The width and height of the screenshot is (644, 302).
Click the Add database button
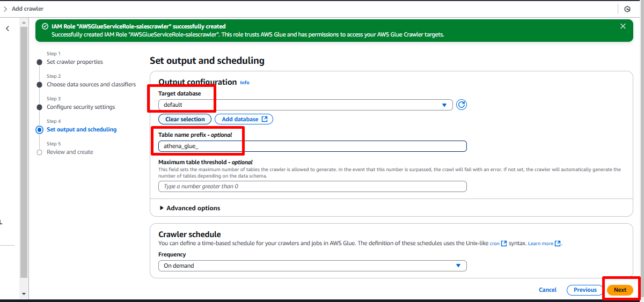244,119
